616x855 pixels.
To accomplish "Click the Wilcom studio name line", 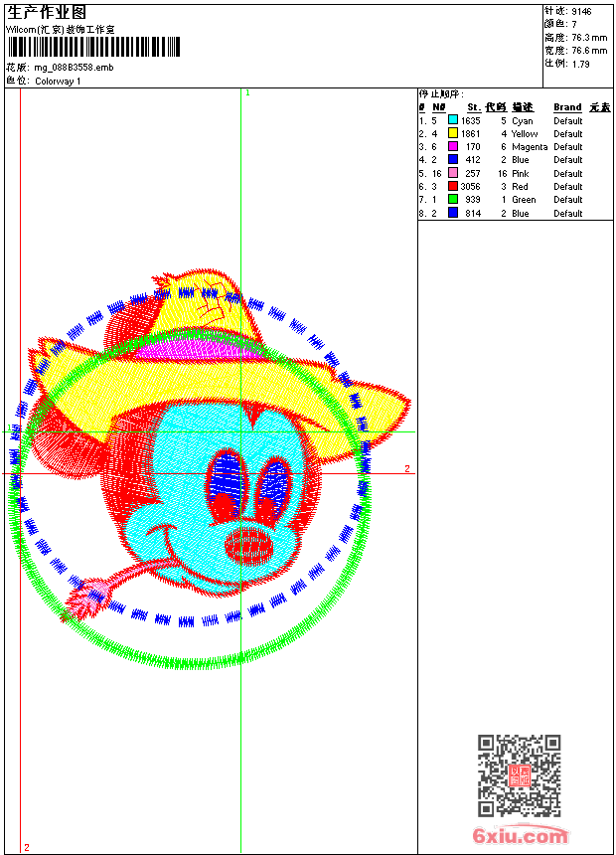I will [x=61, y=30].
